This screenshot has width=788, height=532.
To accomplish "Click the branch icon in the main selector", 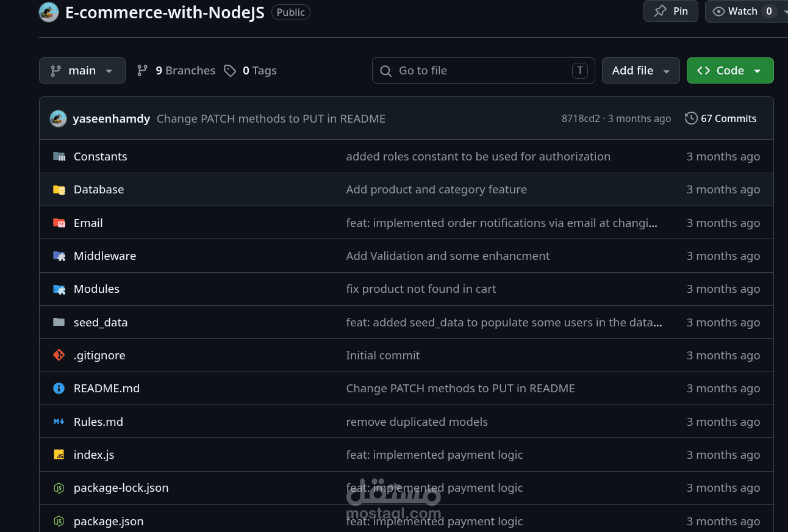I will pos(56,71).
